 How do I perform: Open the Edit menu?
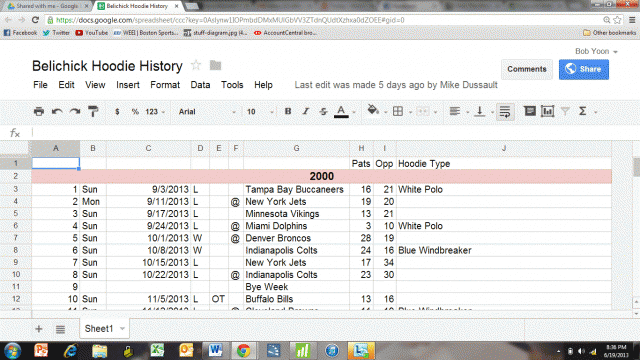[x=66, y=85]
